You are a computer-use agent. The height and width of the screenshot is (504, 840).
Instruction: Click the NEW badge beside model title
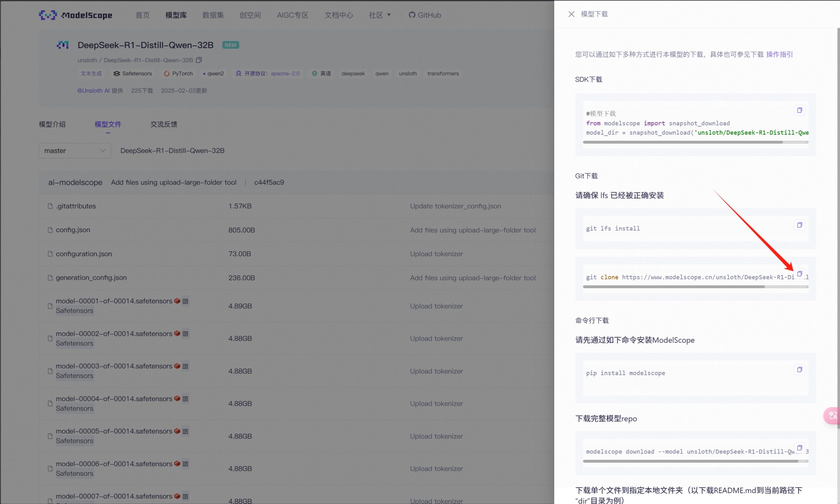[x=230, y=45]
